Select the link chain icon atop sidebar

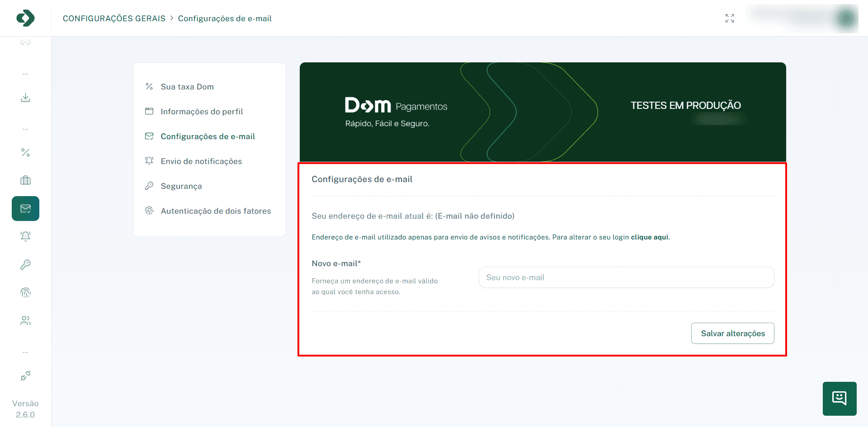point(25,42)
